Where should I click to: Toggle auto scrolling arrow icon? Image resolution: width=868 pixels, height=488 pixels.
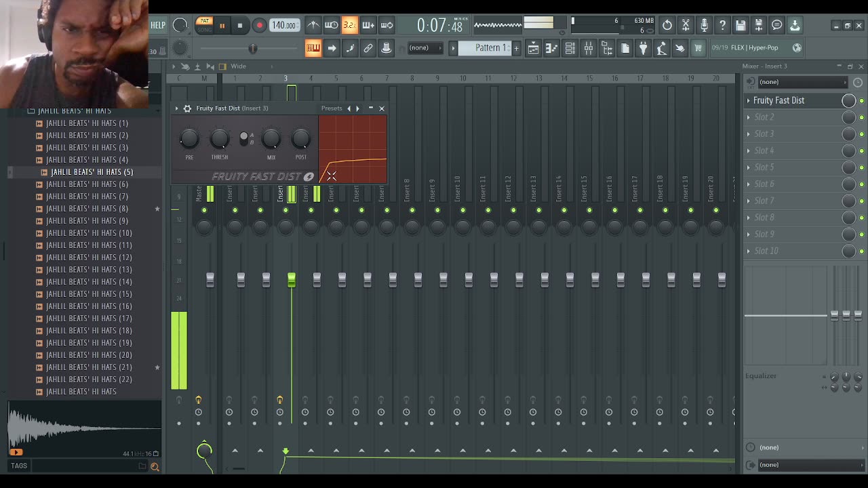tap(332, 47)
